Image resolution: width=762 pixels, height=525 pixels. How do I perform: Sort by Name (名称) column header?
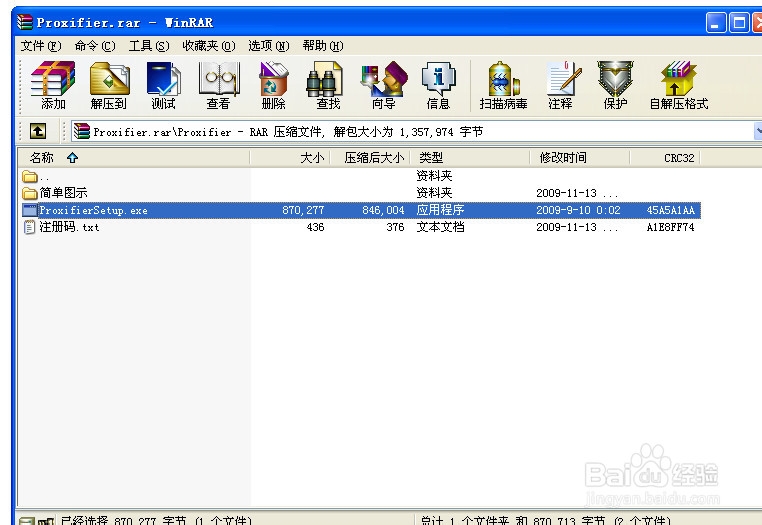134,158
